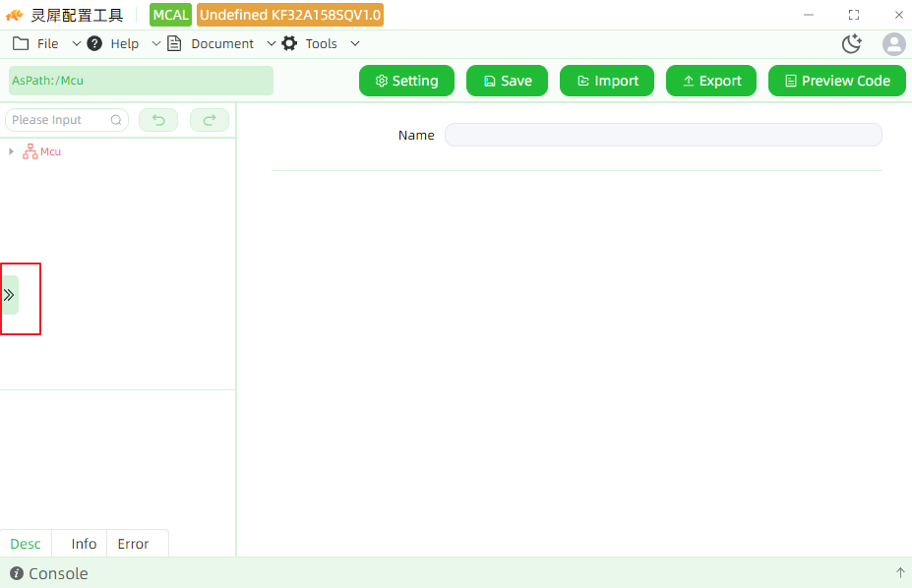Click the search magnifier icon
This screenshot has width=912, height=588.
pos(116,120)
